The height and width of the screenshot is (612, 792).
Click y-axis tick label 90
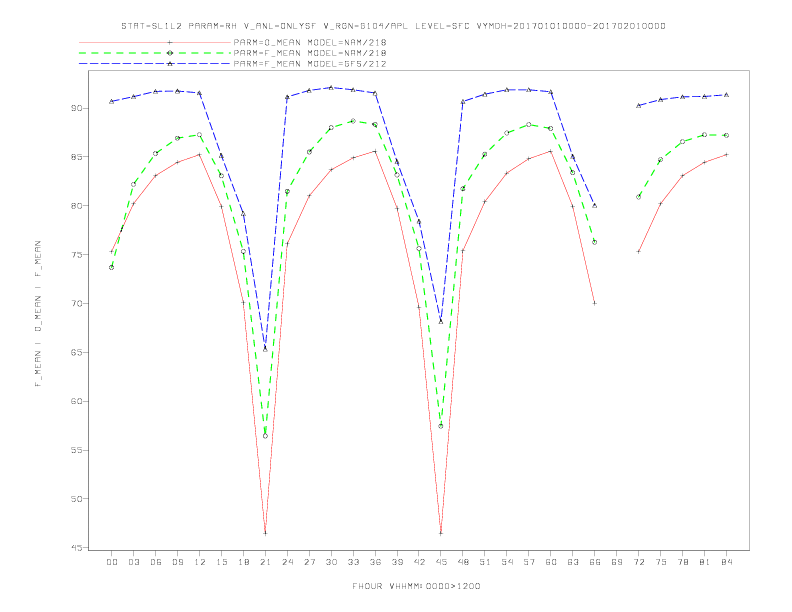pyautogui.click(x=76, y=108)
